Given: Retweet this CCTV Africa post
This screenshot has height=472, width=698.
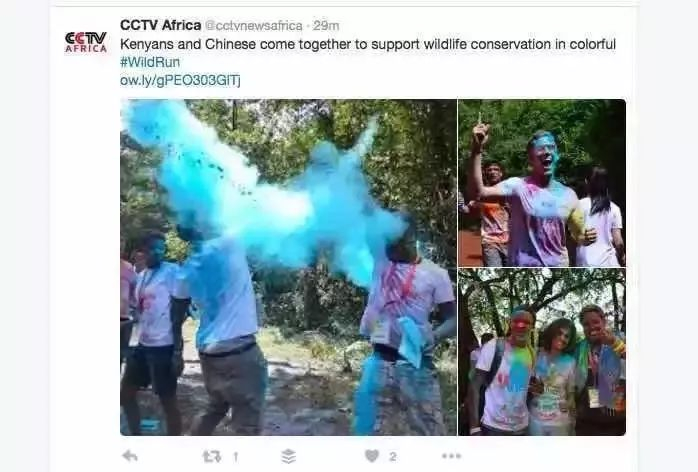Looking at the screenshot, I should click(212, 456).
